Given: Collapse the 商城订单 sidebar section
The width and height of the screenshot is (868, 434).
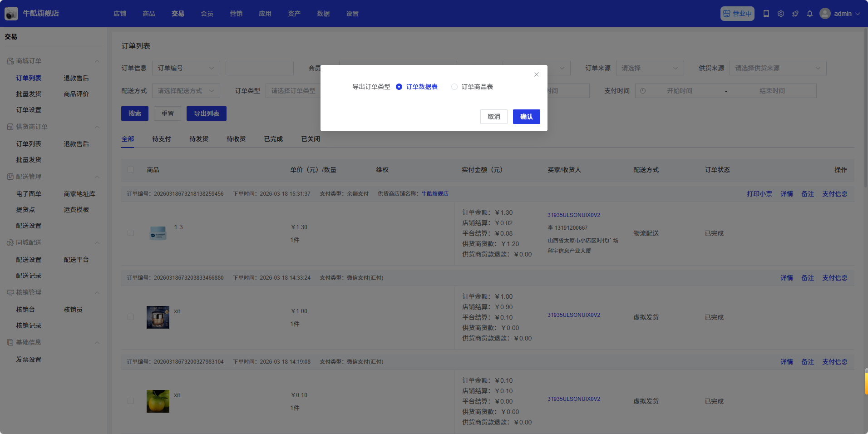Looking at the screenshot, I should 97,61.
